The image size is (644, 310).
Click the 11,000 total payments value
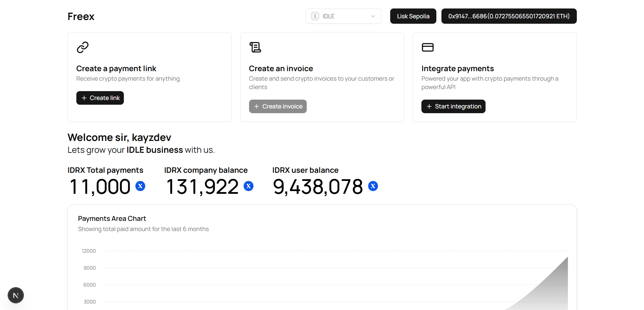tap(100, 187)
